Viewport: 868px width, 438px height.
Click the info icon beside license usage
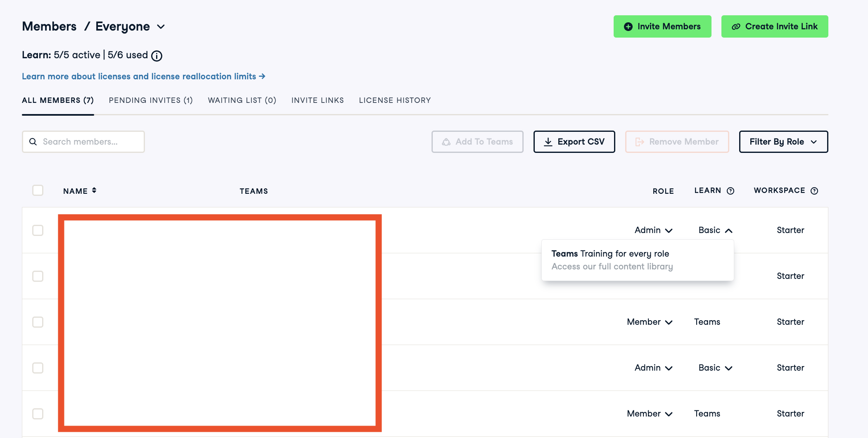tap(157, 56)
